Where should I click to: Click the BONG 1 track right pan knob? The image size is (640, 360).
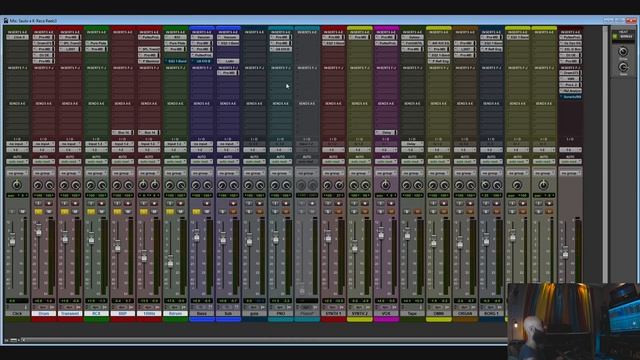497,185
